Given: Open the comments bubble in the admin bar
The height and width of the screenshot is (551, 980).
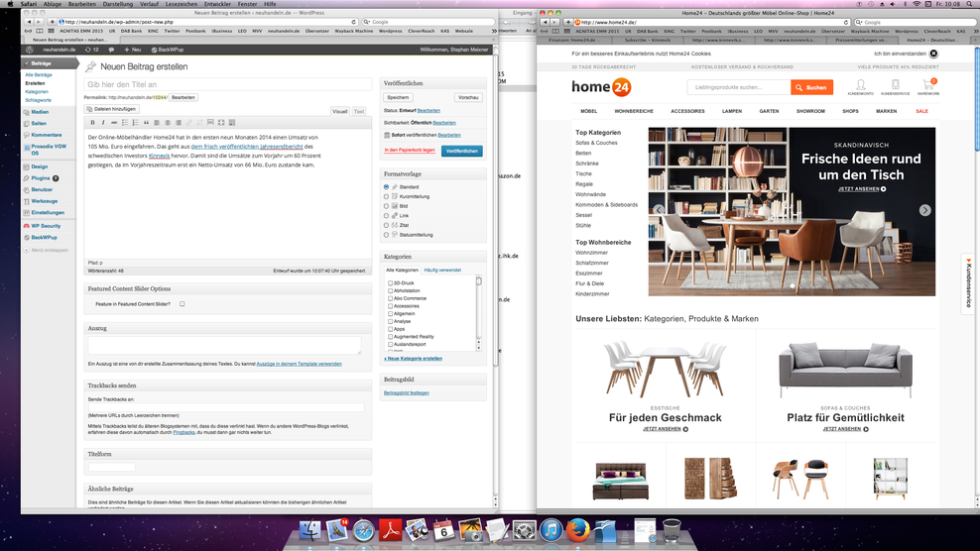Looking at the screenshot, I should click(111, 50).
